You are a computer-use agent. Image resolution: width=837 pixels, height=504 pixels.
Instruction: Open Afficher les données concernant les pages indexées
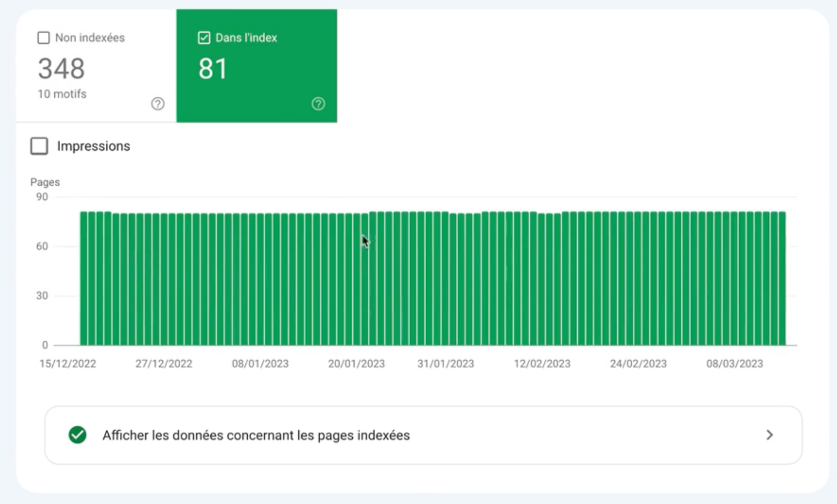pos(423,435)
